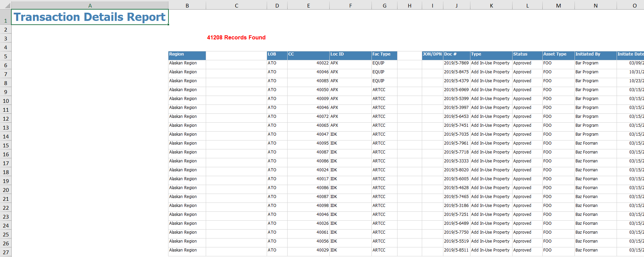This screenshot has width=644, height=257.
Task: Select Doc # cell 2019/5-7869
Action: click(x=457, y=64)
